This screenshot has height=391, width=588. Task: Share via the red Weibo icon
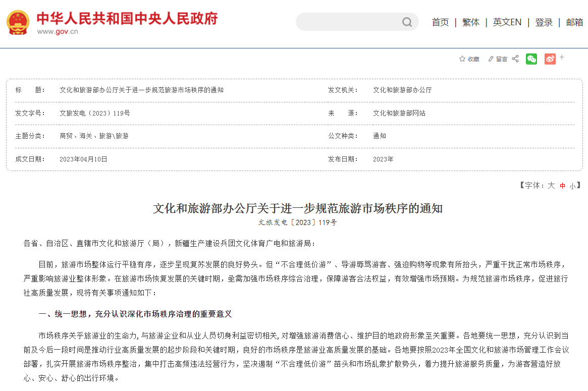550,59
